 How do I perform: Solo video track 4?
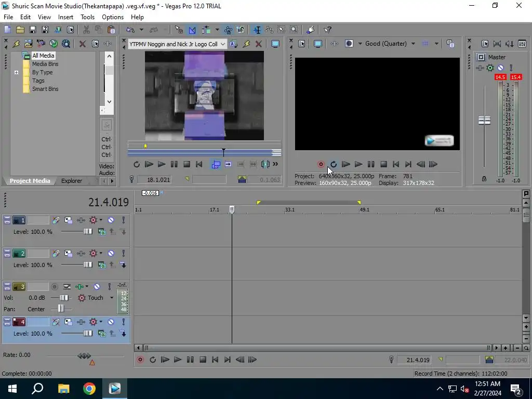[124, 322]
